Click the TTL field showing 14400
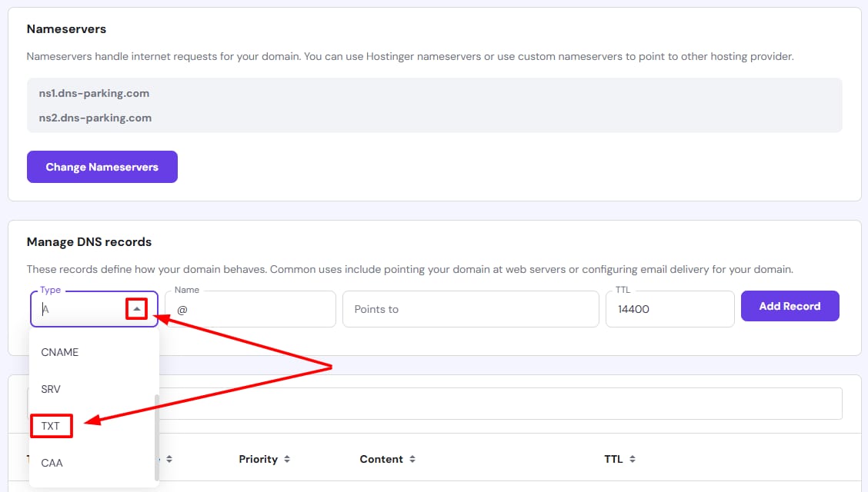The image size is (868, 492). [669, 309]
